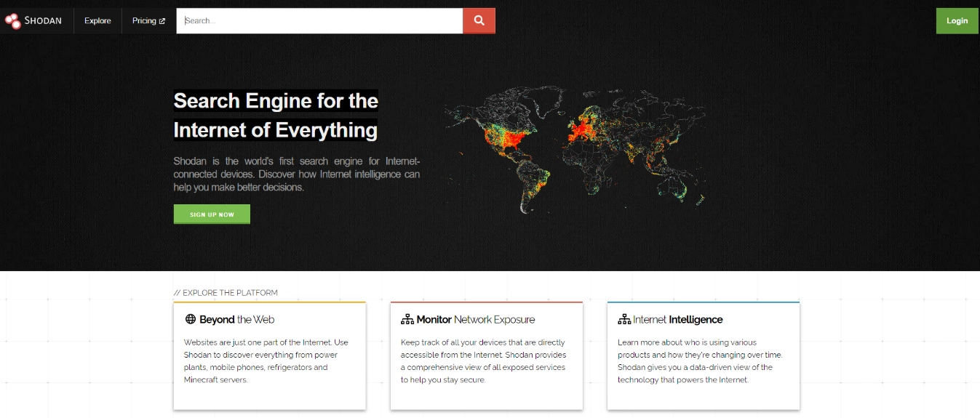
Task: Click the "// EXPLORE THE PLATFORM" label
Action: pos(226,293)
